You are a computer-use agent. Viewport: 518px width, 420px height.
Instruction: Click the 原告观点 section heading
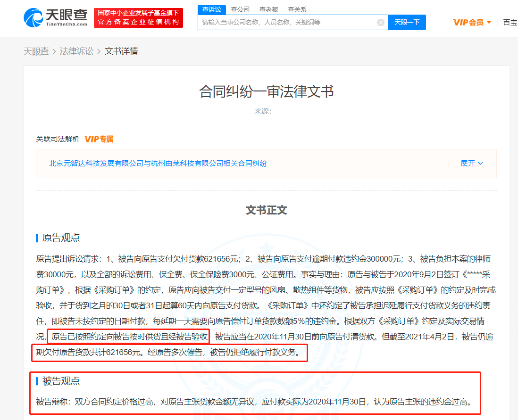coord(61,238)
